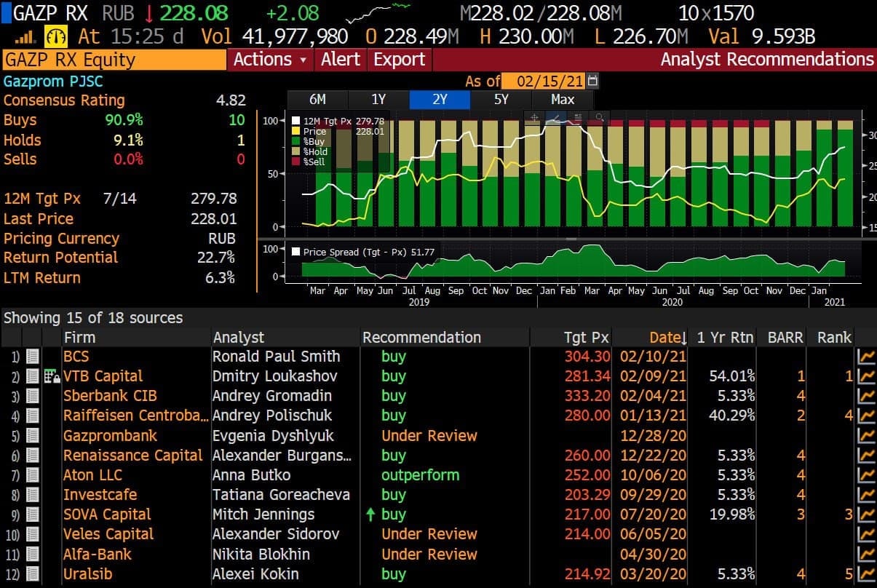The width and height of the screenshot is (877, 588).
Task: Click the locked table icon beside VTB Capital
Action: 52,376
